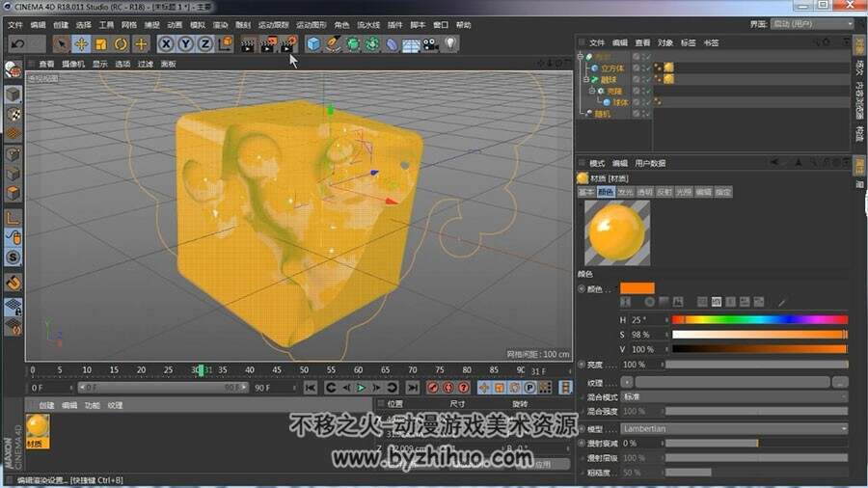Open the 混合模式 dropdown
Viewport: 868px width, 488px height.
pos(734,396)
